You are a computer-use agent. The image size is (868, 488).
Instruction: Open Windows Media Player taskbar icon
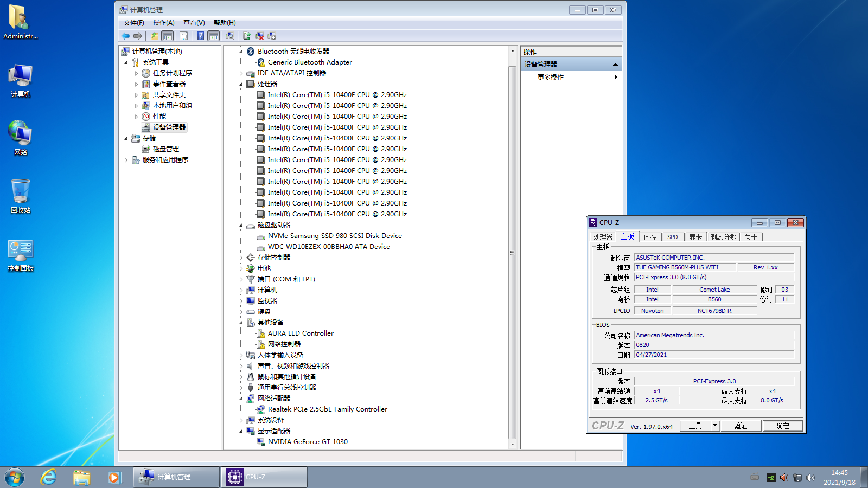(114, 477)
